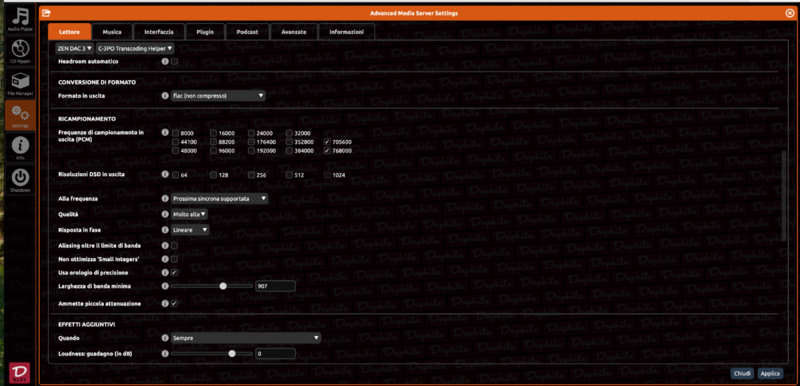Show info for Risoluzioni DSD in uscita

[165, 174]
